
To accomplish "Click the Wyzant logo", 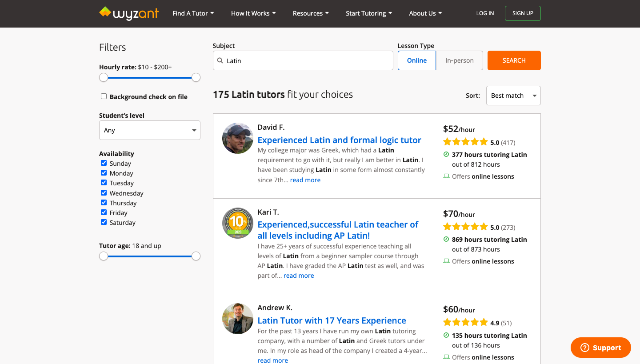I will tap(129, 13).
